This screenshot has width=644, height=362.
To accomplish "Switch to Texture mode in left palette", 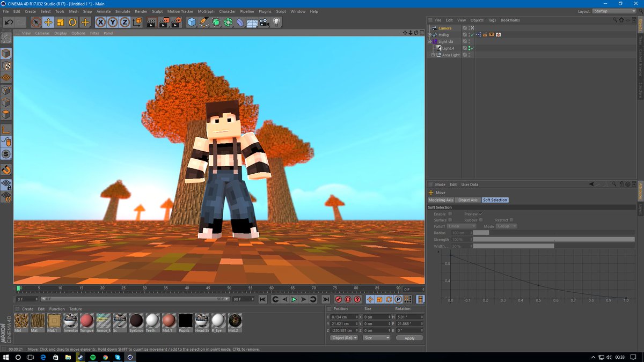I will (x=6, y=65).
